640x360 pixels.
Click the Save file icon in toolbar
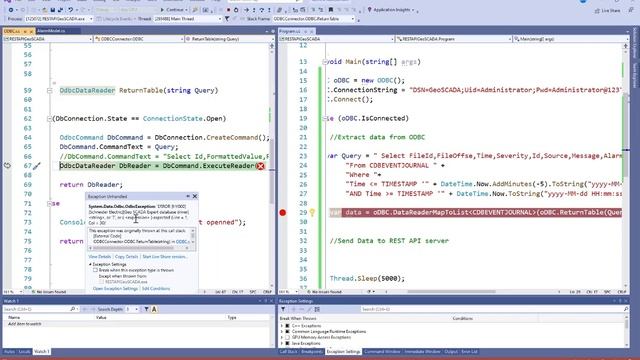click(53, 9)
